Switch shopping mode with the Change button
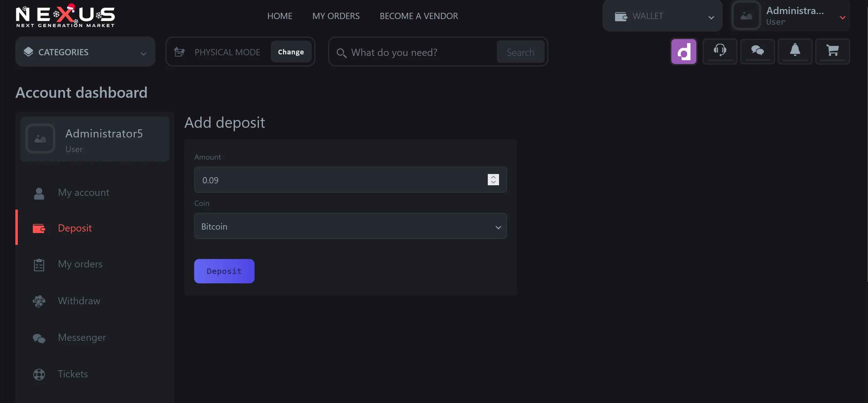This screenshot has height=403, width=868. 291,52
